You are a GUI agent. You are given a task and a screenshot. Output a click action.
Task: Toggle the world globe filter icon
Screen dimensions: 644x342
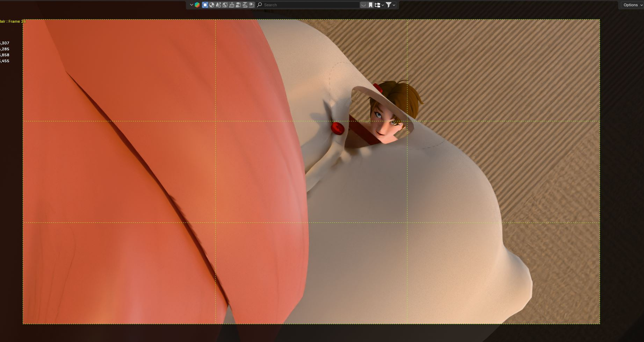225,5
